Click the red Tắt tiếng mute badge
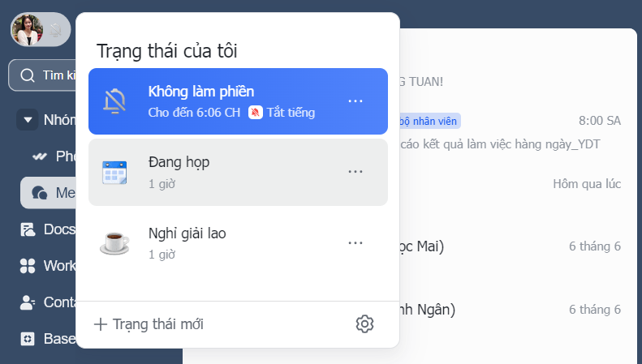 [x=255, y=113]
